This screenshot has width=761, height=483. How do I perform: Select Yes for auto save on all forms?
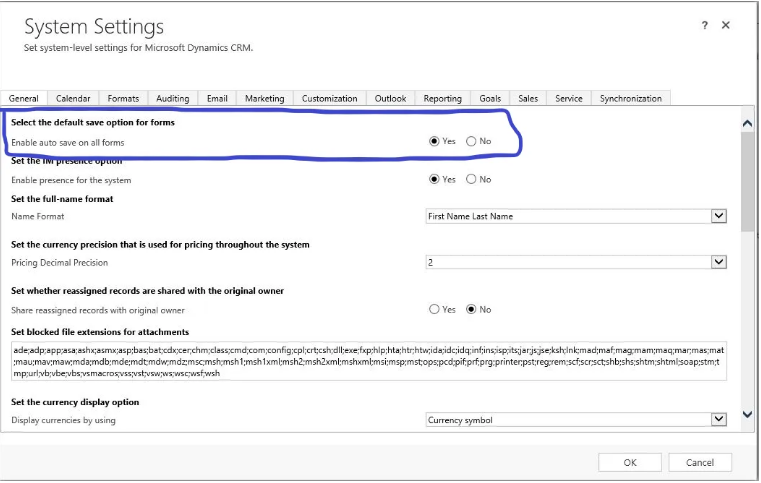pos(434,141)
